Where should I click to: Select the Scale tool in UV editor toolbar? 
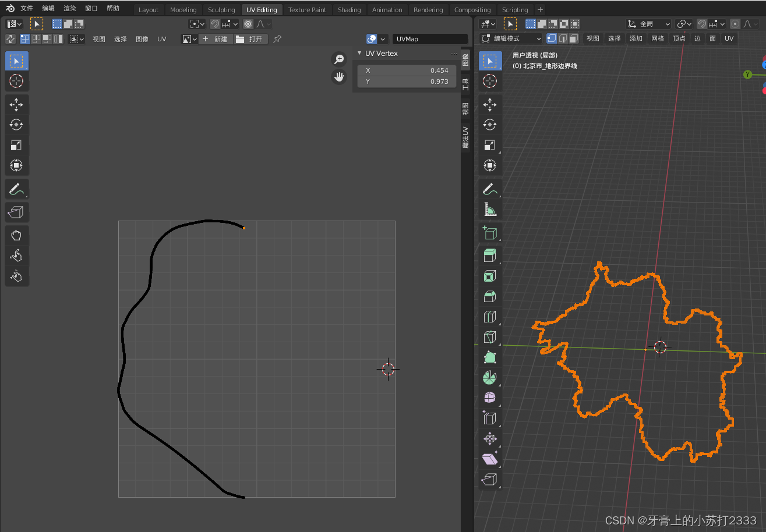click(16, 146)
